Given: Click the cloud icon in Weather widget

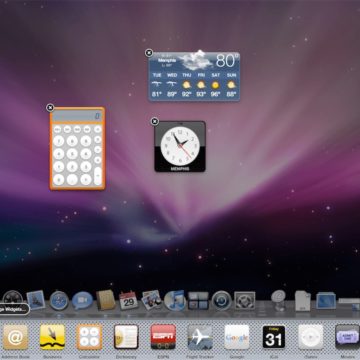Looking at the screenshot, I should [196, 60].
